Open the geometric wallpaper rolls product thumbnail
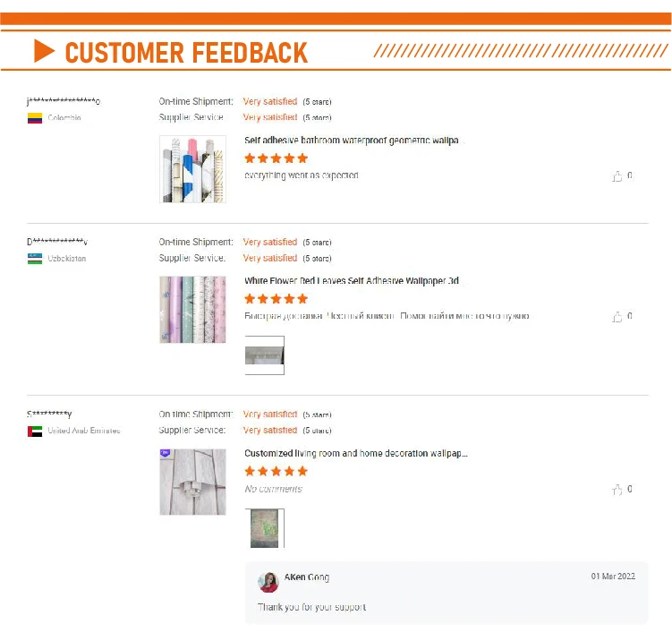Image resolution: width=672 pixels, height=641 pixels. click(x=193, y=169)
